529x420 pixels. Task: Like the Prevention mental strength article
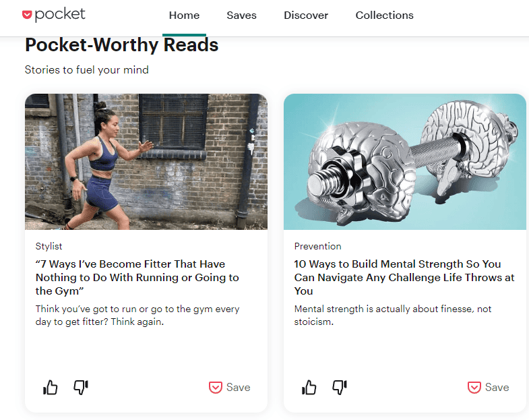pyautogui.click(x=309, y=387)
